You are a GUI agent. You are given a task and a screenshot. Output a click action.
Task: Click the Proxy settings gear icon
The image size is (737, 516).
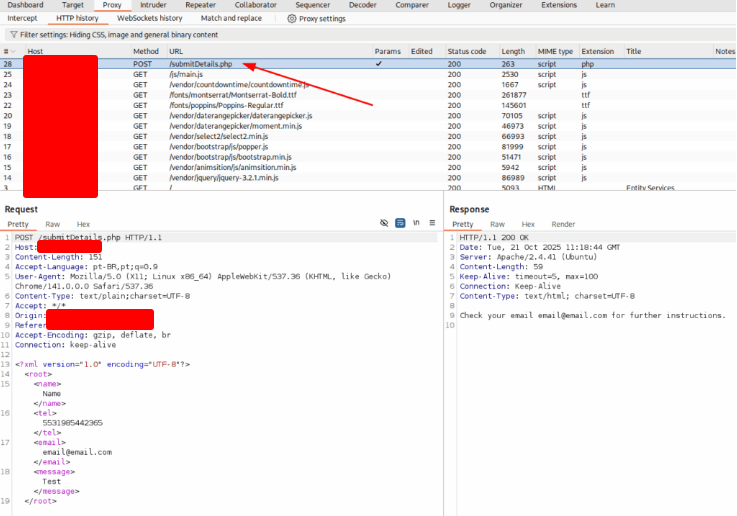(x=292, y=18)
